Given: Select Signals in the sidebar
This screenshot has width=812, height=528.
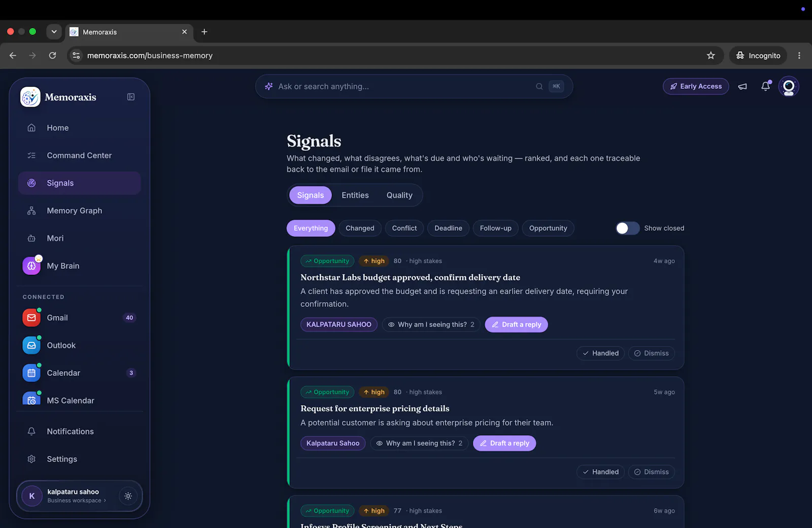Looking at the screenshot, I should coord(80,183).
